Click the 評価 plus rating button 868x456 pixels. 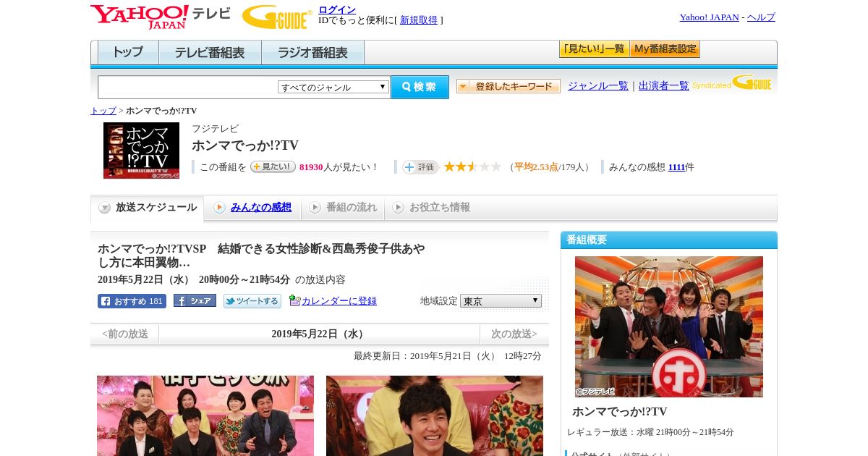tap(421, 167)
